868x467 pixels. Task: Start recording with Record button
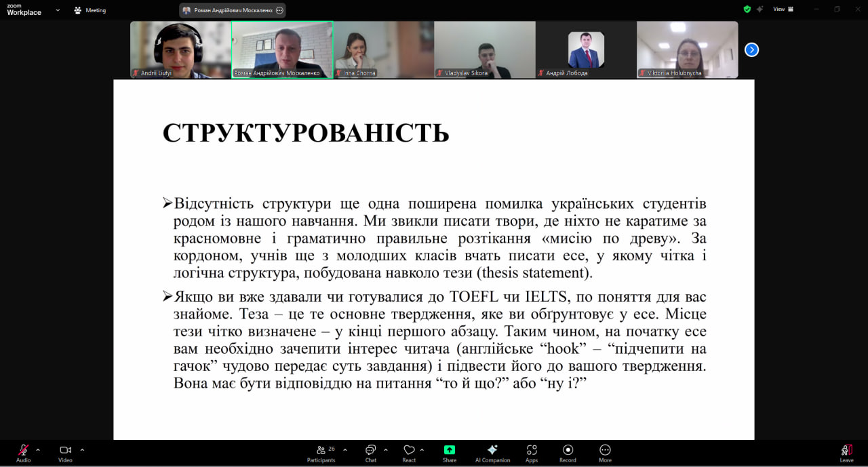click(568, 453)
